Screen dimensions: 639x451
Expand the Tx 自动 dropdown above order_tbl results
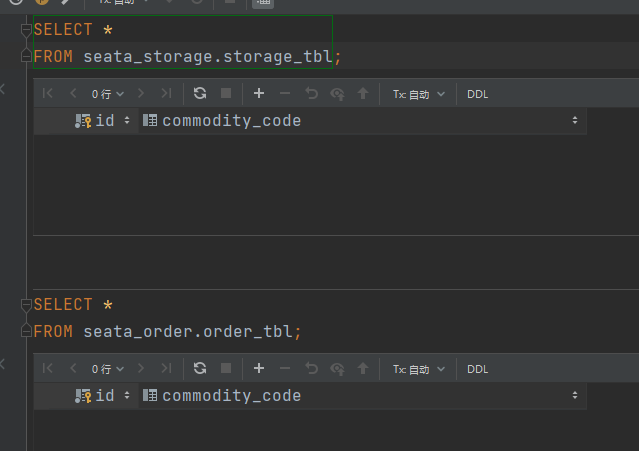[x=418, y=369]
